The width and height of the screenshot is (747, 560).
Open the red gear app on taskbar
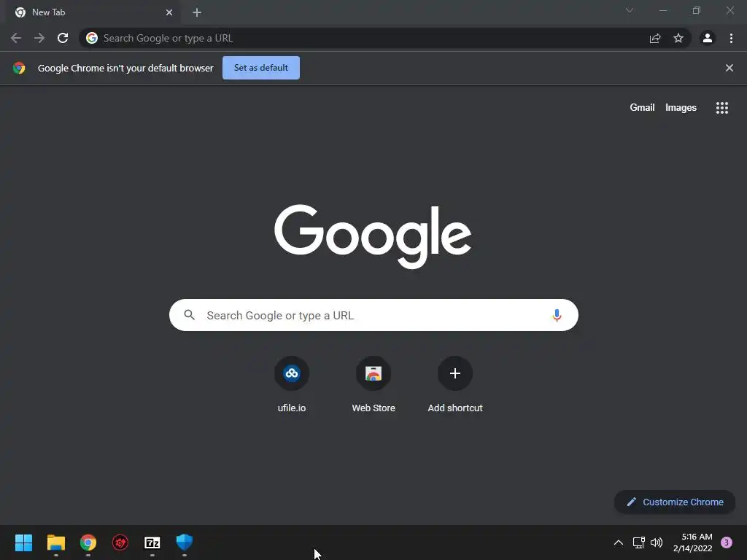120,542
